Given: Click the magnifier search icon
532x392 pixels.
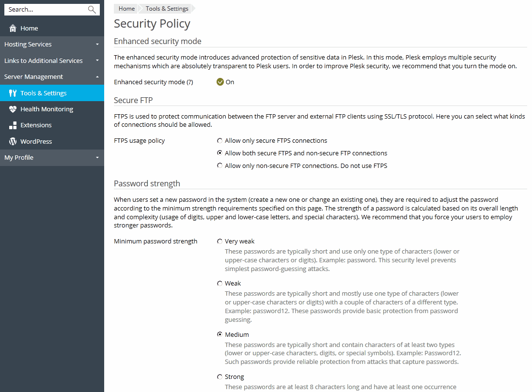Looking at the screenshot, I should pyautogui.click(x=92, y=9).
